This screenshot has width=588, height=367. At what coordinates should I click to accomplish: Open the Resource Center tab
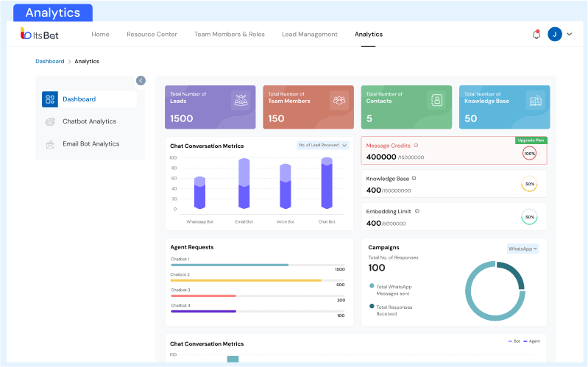pos(152,34)
